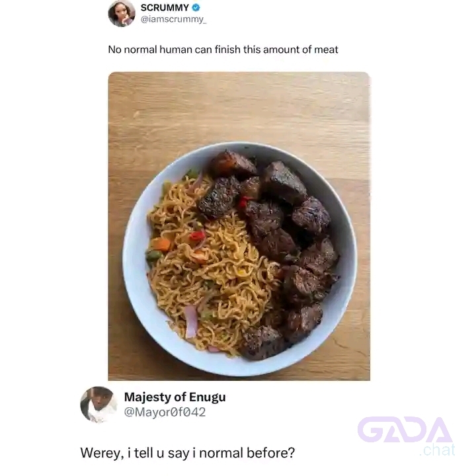The width and height of the screenshot is (476, 476).
Task: Select the reply text starting with 'Werey'
Action: coord(188,453)
